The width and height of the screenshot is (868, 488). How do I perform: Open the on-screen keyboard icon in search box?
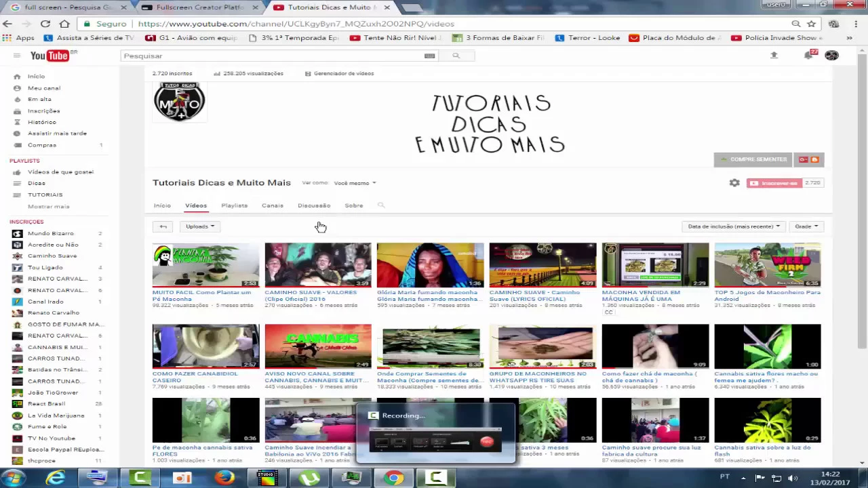point(429,56)
